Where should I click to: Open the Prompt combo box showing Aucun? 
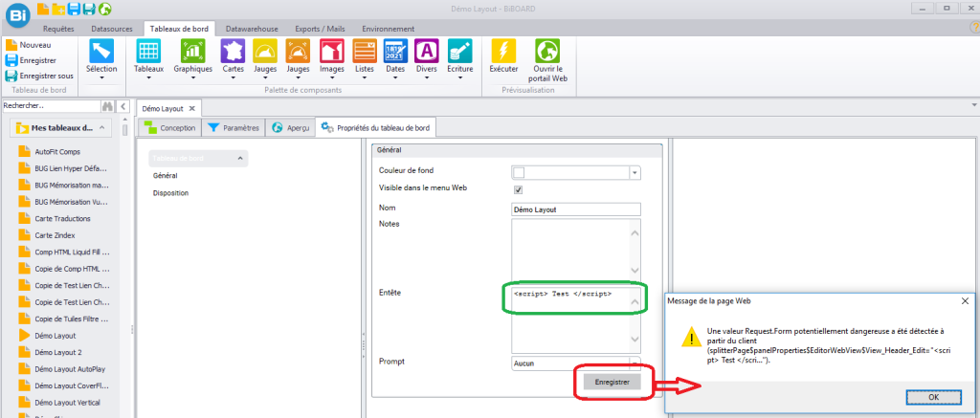coord(576,363)
